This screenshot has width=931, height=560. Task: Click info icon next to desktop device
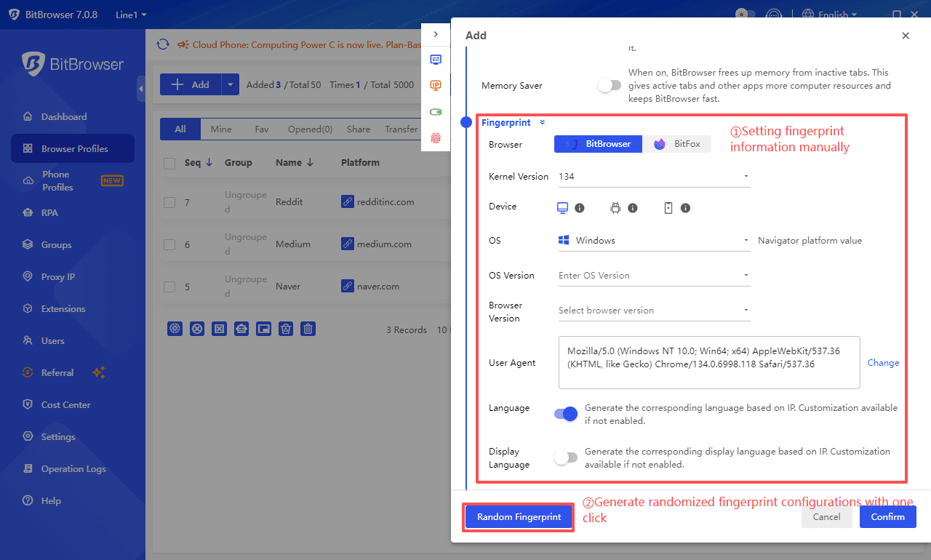[x=580, y=208]
